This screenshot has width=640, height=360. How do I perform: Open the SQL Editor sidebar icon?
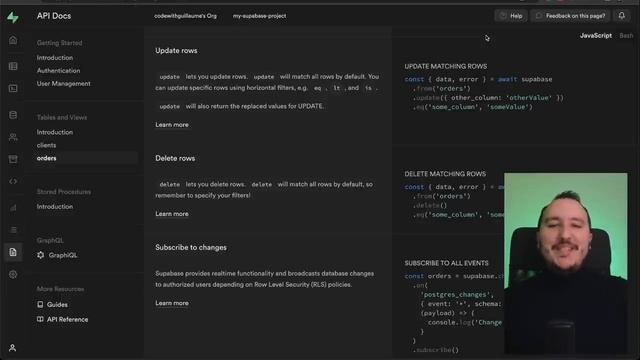coord(13,88)
